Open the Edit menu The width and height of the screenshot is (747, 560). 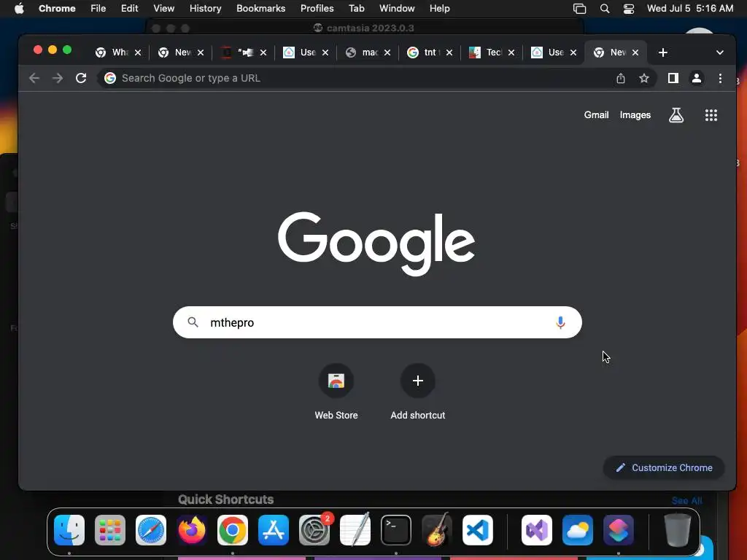coord(129,9)
